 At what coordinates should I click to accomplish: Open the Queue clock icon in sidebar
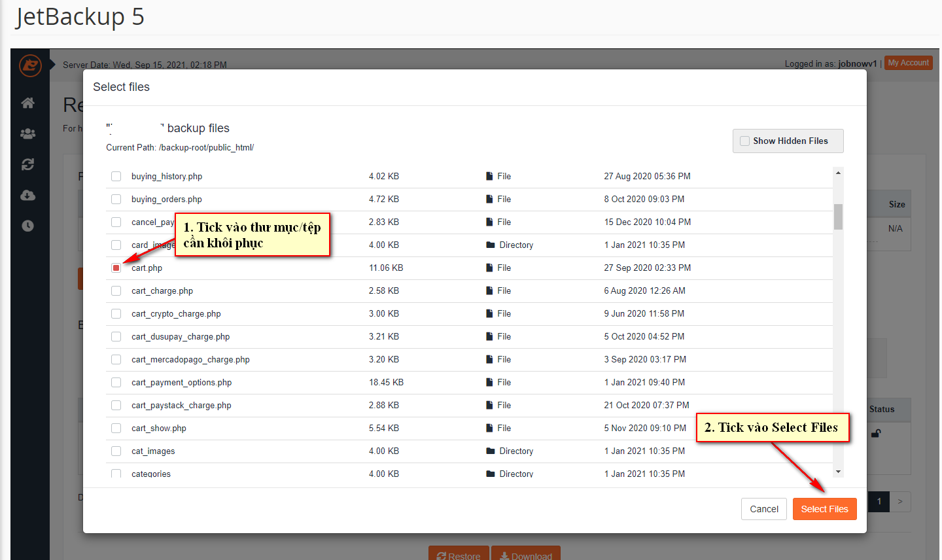tap(27, 226)
